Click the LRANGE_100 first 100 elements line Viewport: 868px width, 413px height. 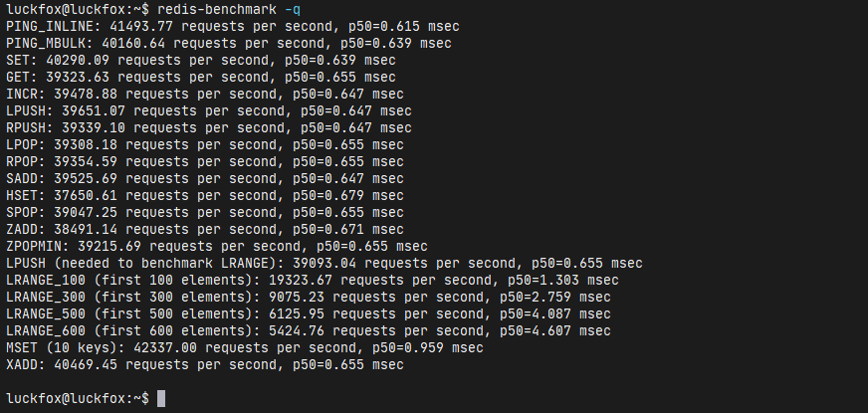313,280
